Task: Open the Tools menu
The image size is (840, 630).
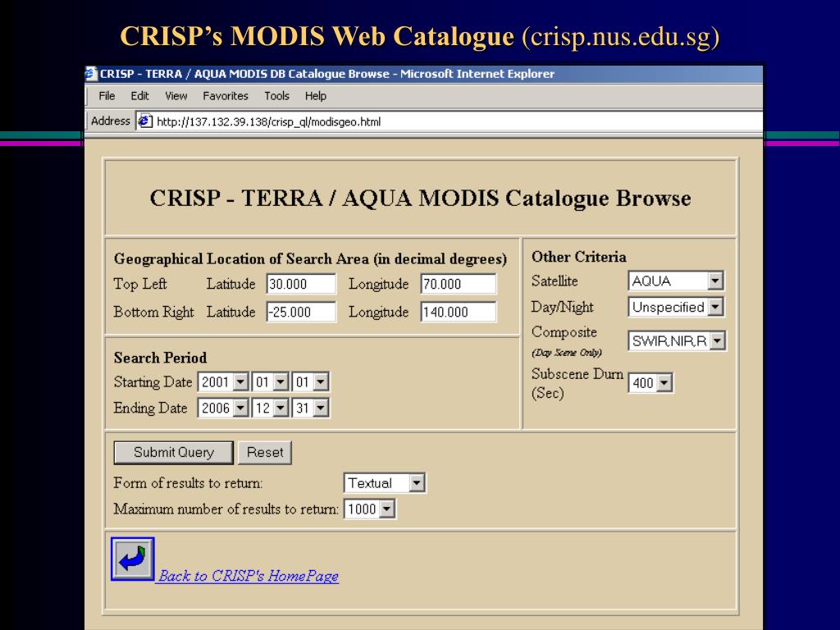Action: pyautogui.click(x=276, y=96)
